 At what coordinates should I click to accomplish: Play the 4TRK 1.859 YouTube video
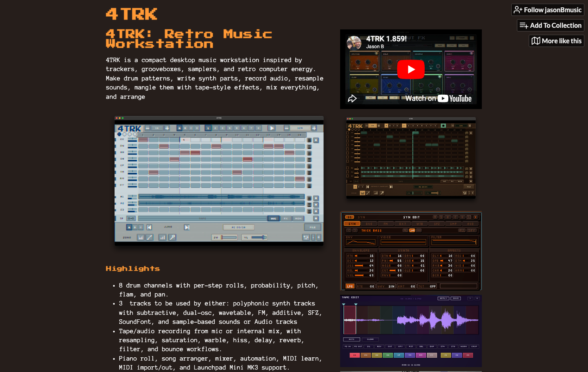pos(411,69)
